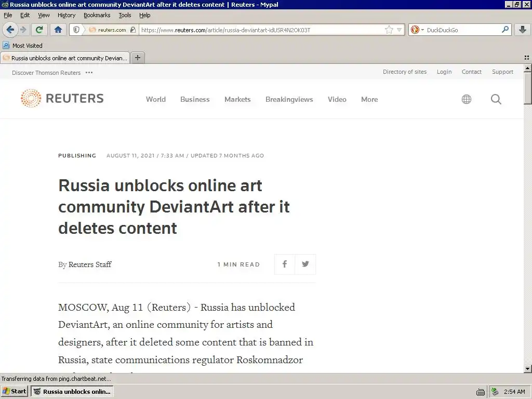Click into the DuckDuckGo search field

tap(462, 30)
